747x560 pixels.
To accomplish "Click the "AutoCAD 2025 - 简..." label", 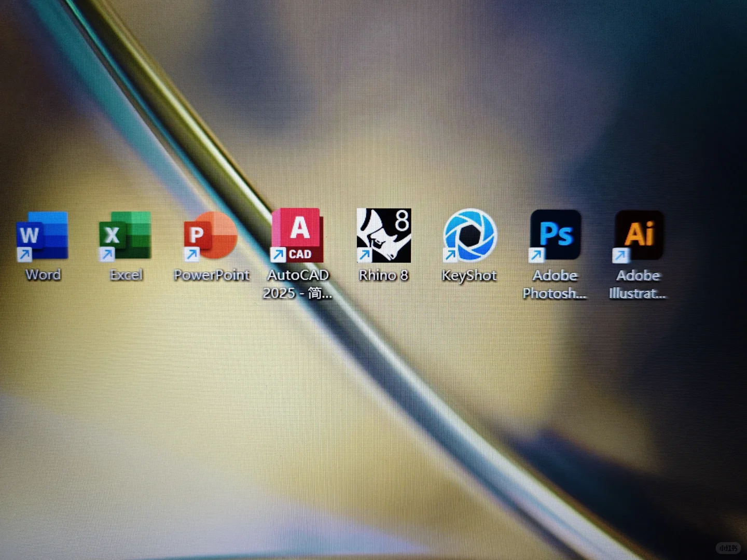I will click(298, 284).
